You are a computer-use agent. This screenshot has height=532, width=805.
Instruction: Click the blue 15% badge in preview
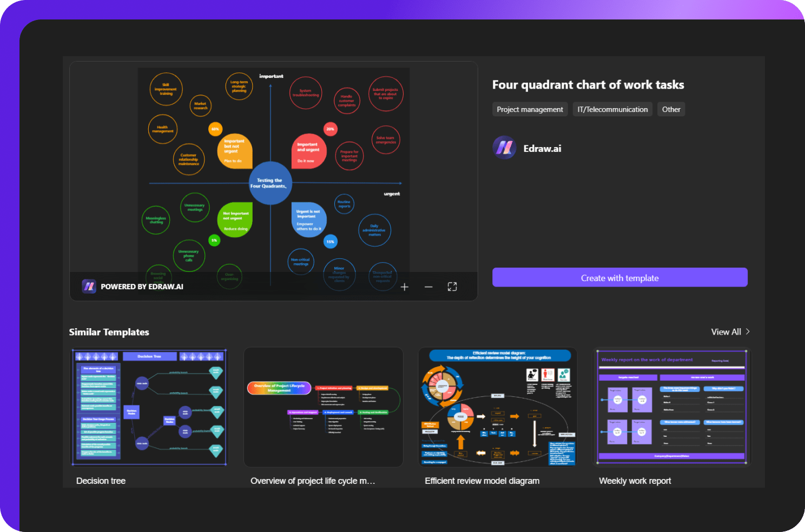330,242
